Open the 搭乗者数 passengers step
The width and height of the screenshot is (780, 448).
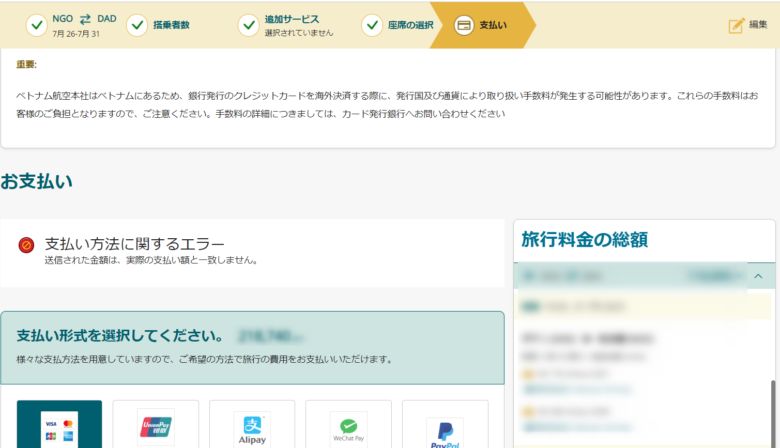(x=172, y=25)
